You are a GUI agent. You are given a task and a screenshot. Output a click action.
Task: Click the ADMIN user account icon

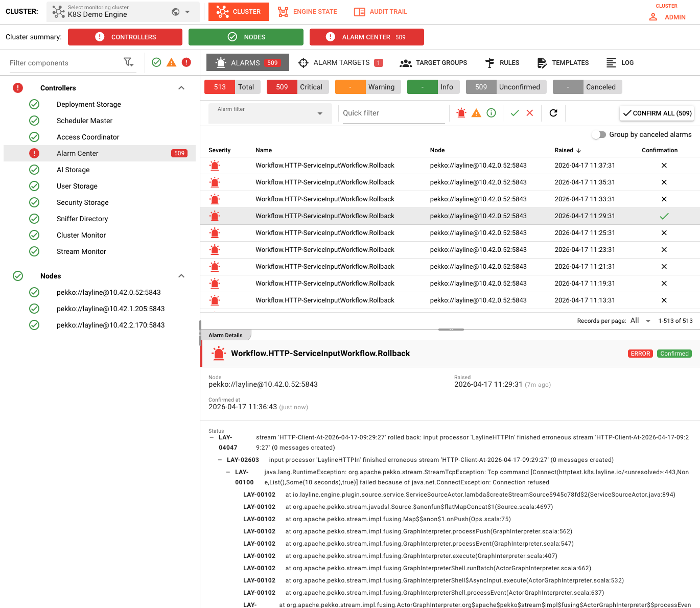pos(653,17)
